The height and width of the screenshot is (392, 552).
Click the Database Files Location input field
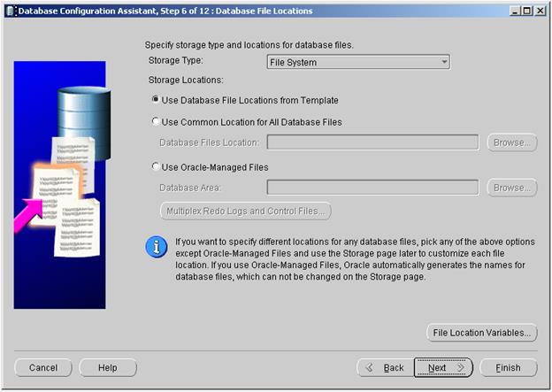(372, 142)
